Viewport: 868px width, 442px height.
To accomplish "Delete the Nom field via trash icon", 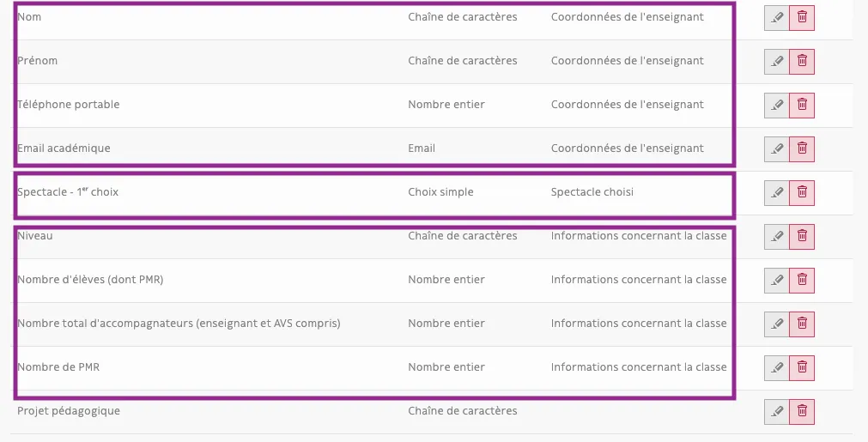I will 802,18.
